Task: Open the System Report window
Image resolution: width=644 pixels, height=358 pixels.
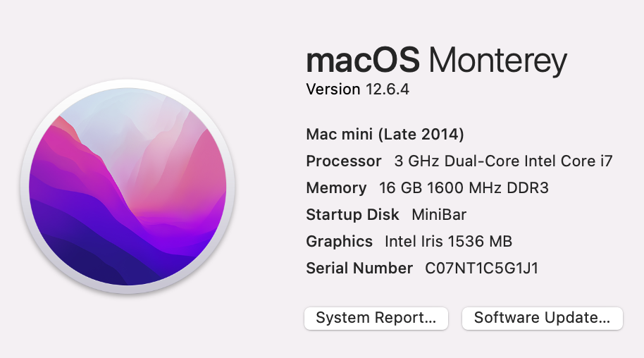Action: pyautogui.click(x=376, y=318)
